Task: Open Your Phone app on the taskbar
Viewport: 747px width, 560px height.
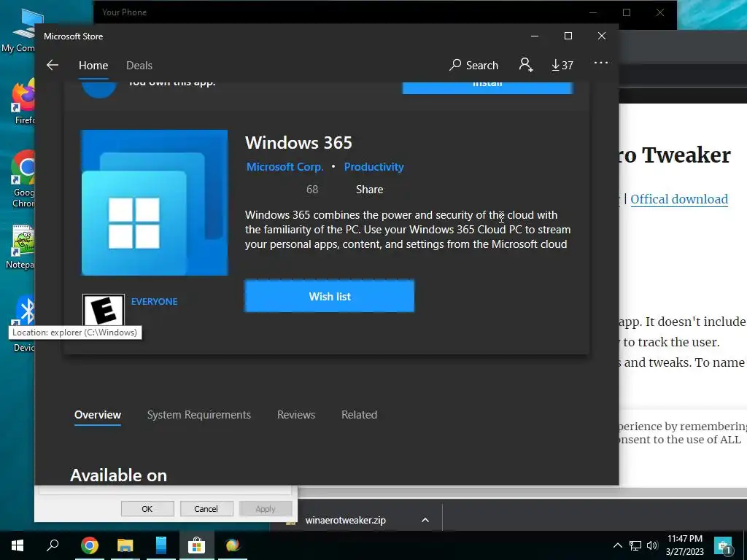Action: tap(161, 545)
